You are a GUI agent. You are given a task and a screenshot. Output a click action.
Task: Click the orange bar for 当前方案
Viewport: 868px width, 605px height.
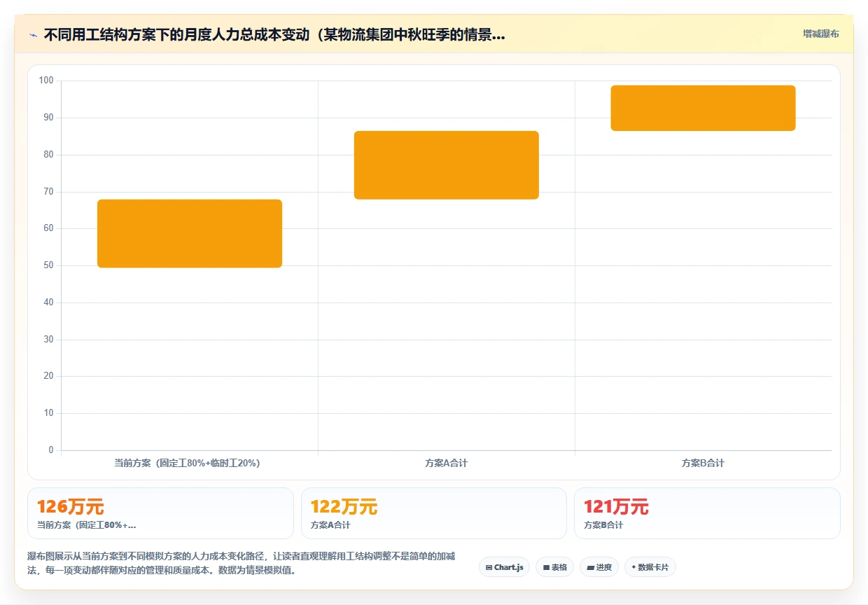click(x=190, y=233)
